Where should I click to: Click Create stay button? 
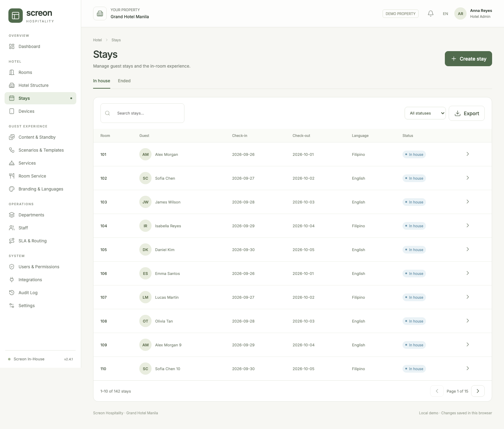(468, 58)
